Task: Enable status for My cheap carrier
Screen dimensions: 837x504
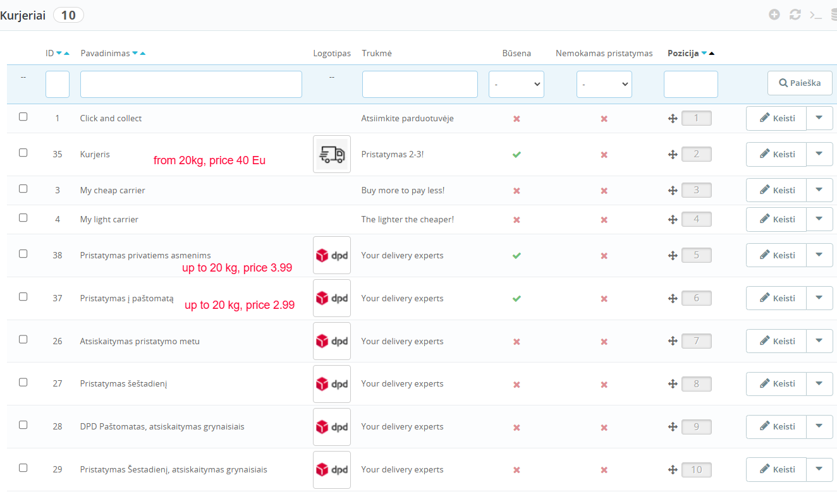Action: pos(516,191)
